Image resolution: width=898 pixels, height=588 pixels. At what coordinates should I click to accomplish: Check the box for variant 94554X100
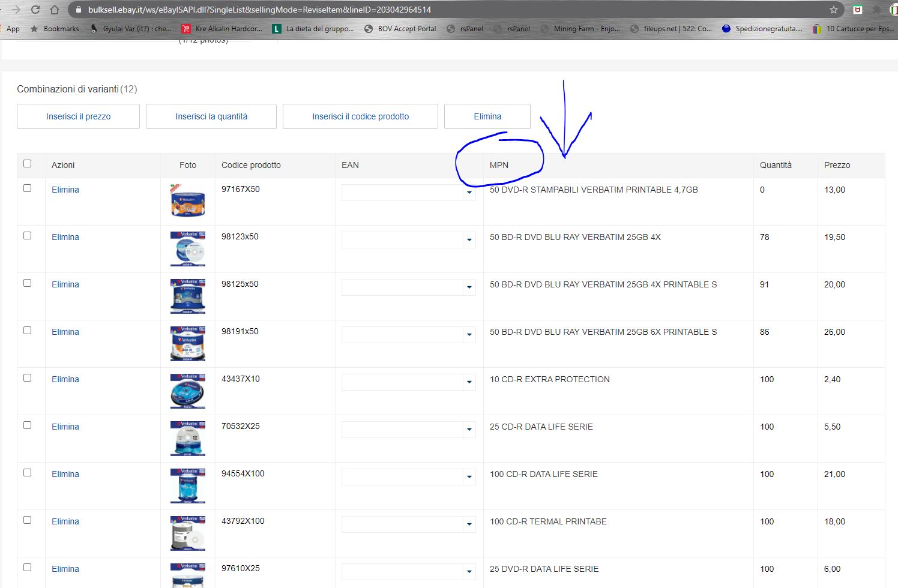(27, 472)
